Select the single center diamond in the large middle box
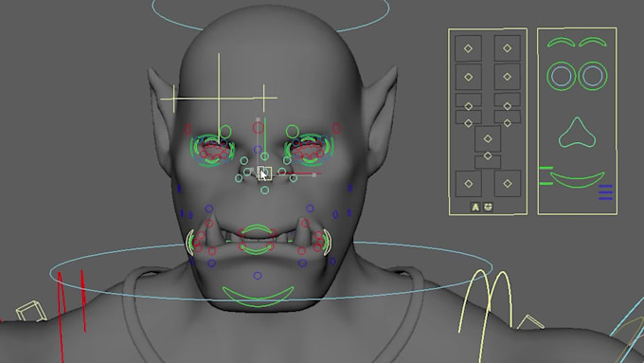The width and height of the screenshot is (644, 363). pos(488,139)
